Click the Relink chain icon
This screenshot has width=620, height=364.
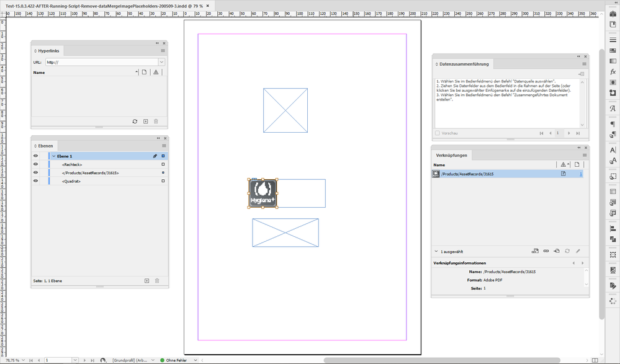coord(546,251)
